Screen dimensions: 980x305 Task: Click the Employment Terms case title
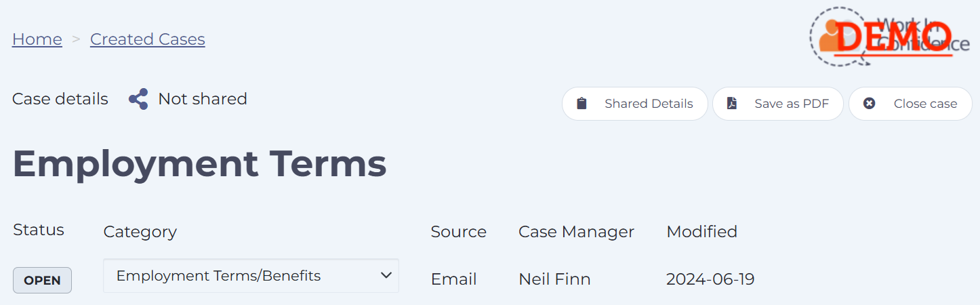(x=199, y=163)
